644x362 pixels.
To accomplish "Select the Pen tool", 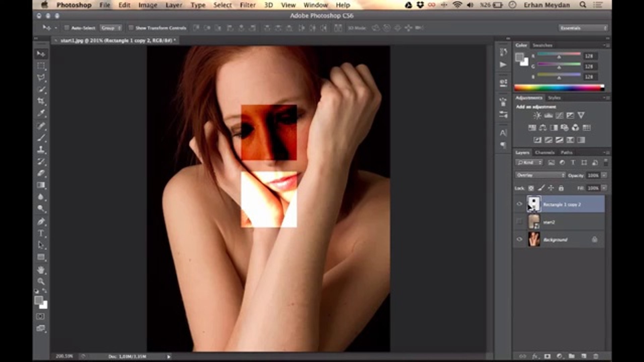I will coord(41,222).
